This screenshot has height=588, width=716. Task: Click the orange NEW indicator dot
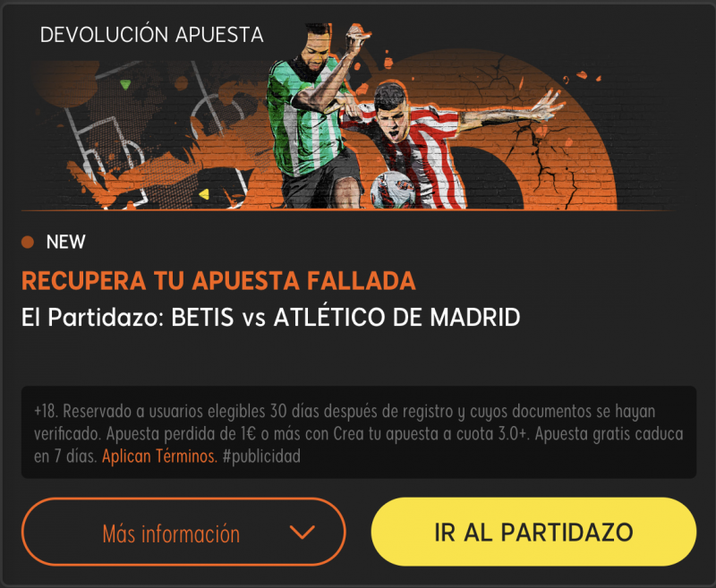pyautogui.click(x=28, y=242)
